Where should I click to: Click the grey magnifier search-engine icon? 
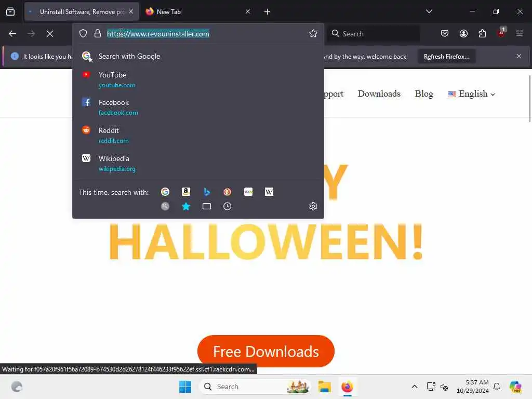tap(165, 206)
